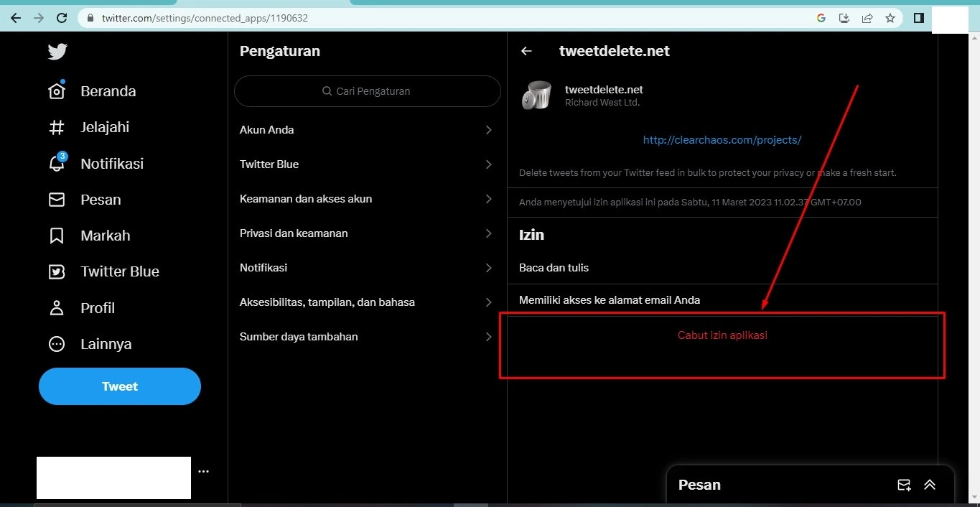Click Beranda label in sidebar
980x507 pixels.
point(108,91)
